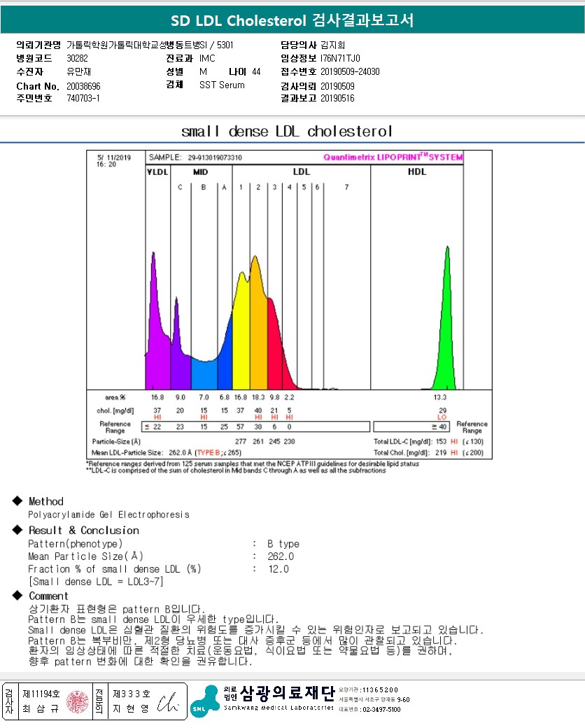The height and width of the screenshot is (728, 585).
Task: Click the laboratory phone number 02-3497-5100
Action: (381, 709)
